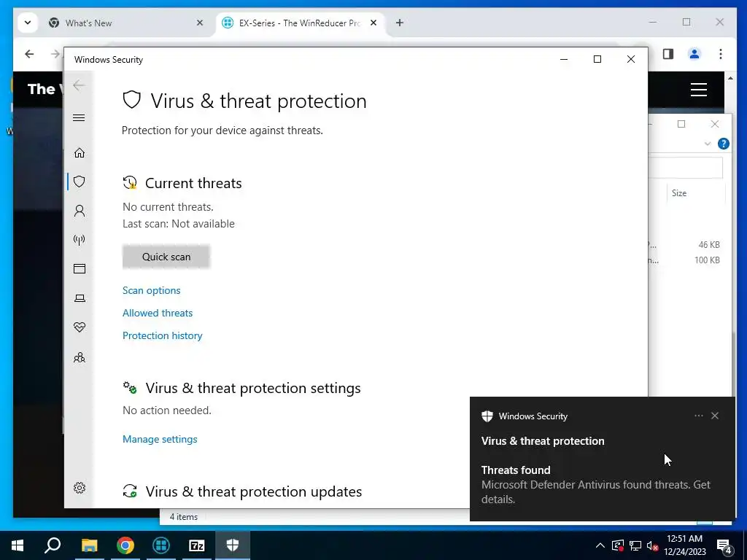Open Family options icon
The width and height of the screenshot is (747, 560).
(x=80, y=357)
